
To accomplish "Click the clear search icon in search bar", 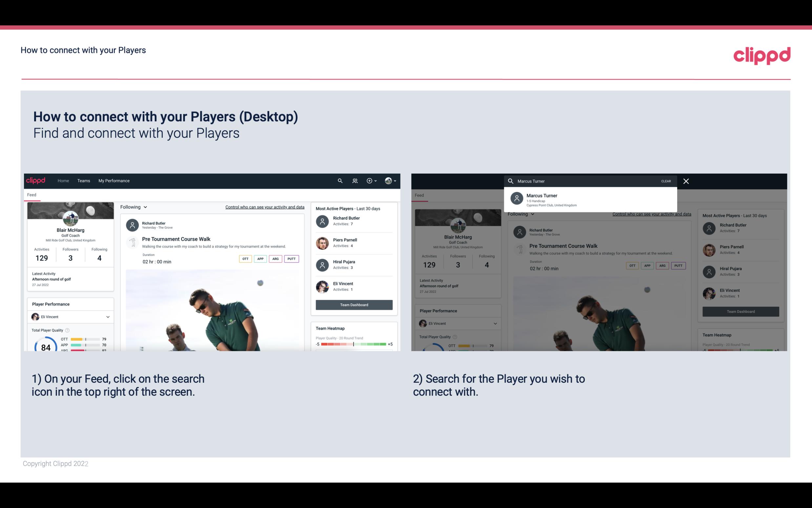I will tap(666, 181).
